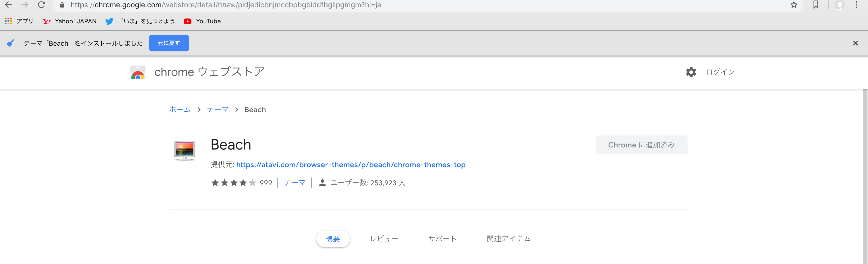Dismiss the theme installed infobar

855,43
